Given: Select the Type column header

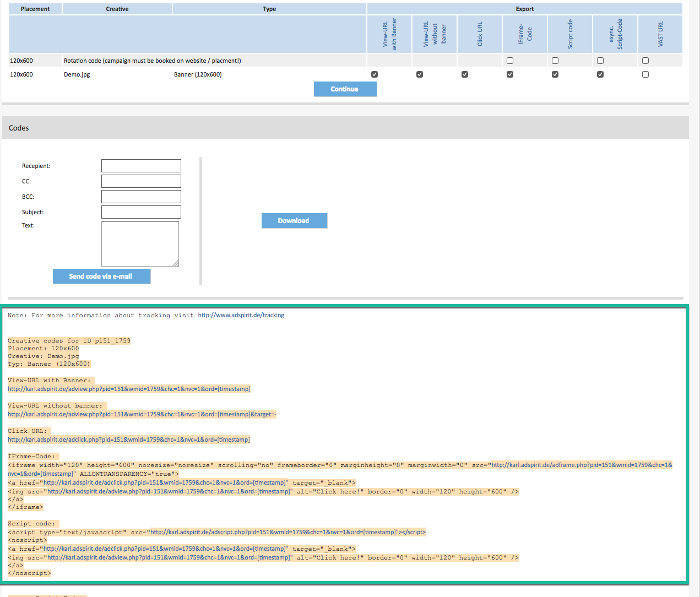Looking at the screenshot, I should click(269, 9).
